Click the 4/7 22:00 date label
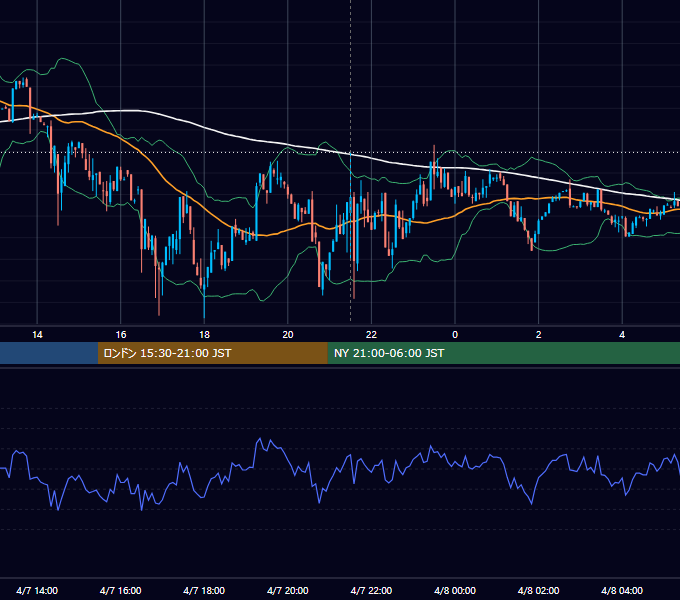The height and width of the screenshot is (600, 680). (371, 591)
